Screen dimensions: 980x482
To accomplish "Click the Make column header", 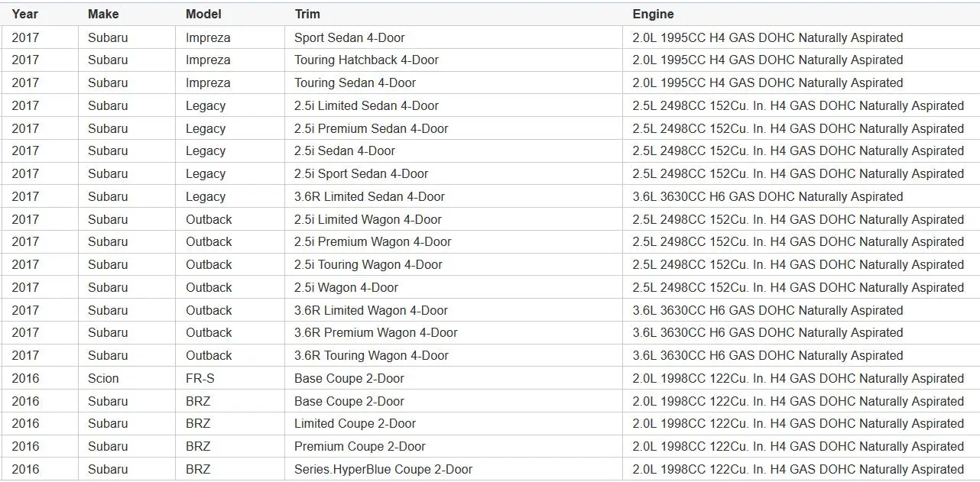I will click(126, 15).
